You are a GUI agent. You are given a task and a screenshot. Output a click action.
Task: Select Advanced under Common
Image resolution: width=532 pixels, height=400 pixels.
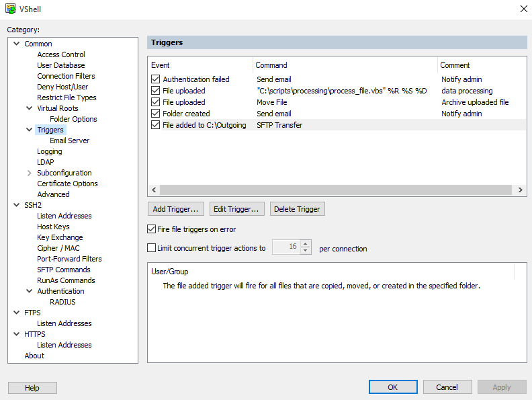point(53,194)
